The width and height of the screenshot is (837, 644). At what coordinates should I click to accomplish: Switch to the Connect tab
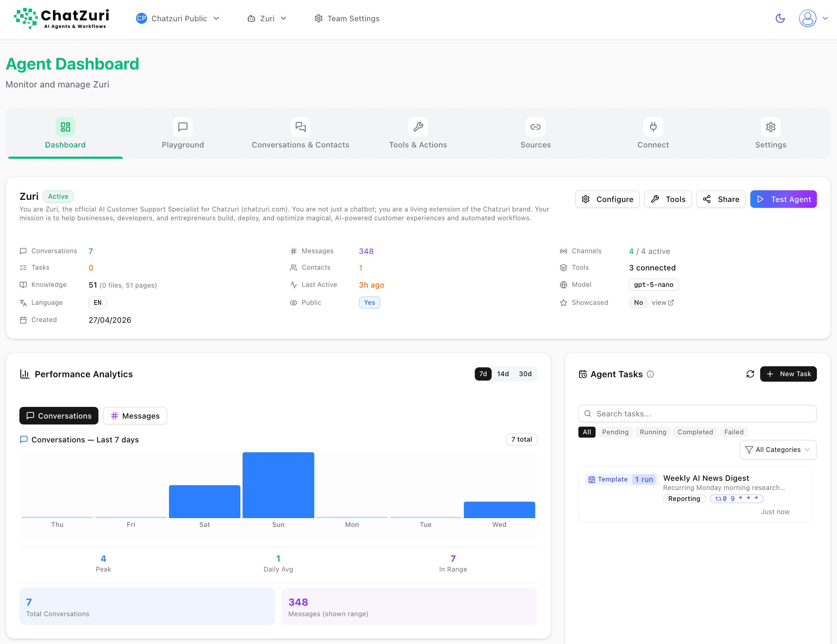tap(653, 134)
